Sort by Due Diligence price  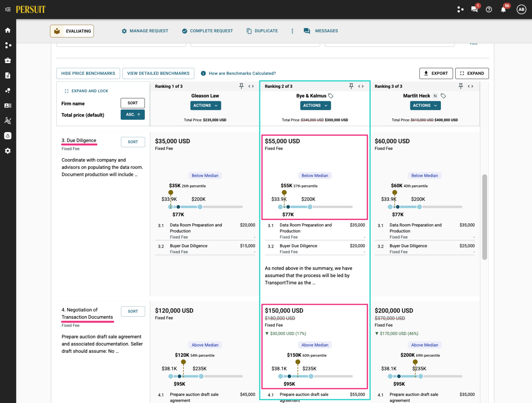pyautogui.click(x=133, y=142)
